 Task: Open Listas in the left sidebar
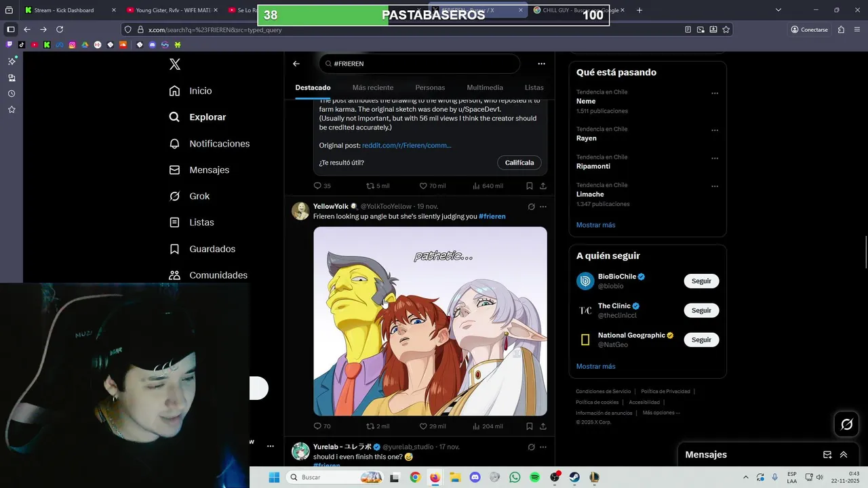[191, 222]
